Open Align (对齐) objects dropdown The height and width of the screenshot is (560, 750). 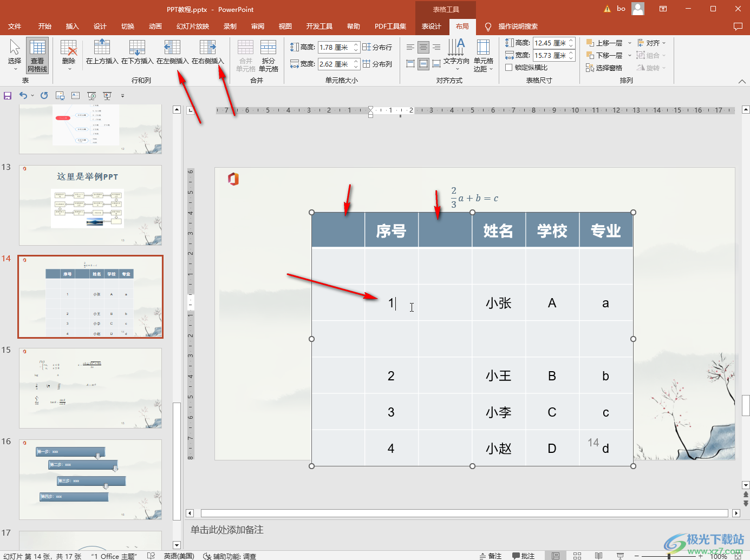(651, 43)
